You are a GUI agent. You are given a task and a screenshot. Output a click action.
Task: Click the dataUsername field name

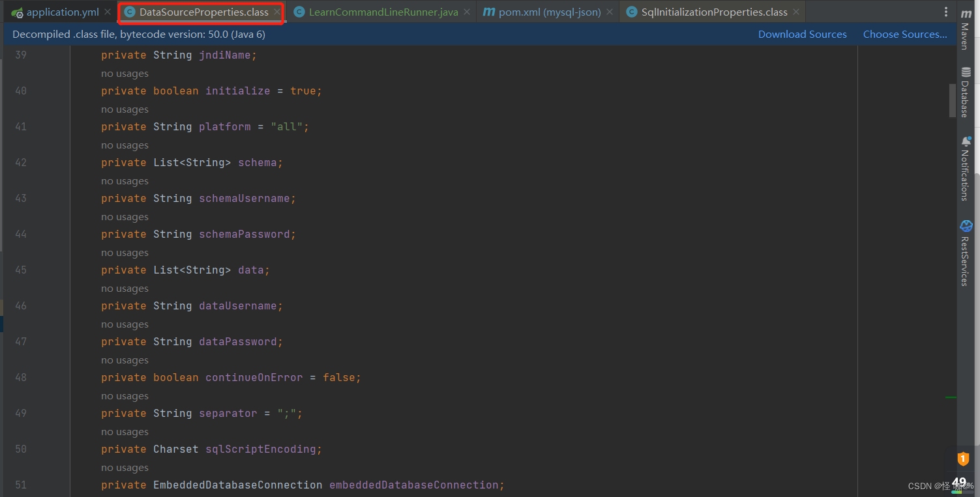click(238, 306)
